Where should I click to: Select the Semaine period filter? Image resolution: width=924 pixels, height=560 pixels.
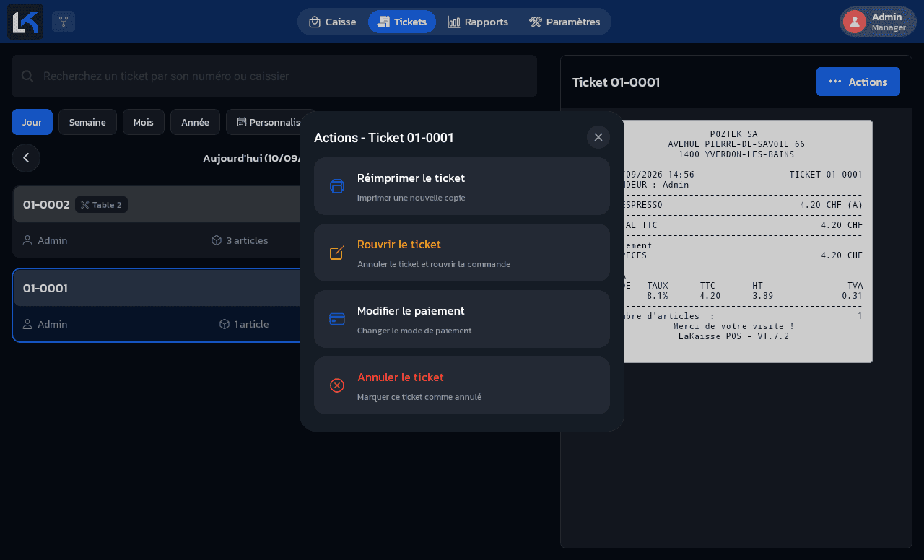click(x=87, y=122)
